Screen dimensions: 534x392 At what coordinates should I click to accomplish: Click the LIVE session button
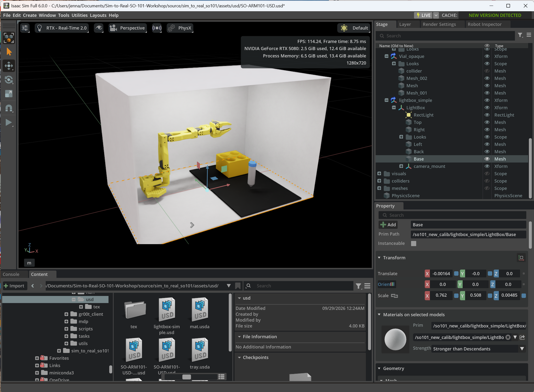[x=423, y=15]
